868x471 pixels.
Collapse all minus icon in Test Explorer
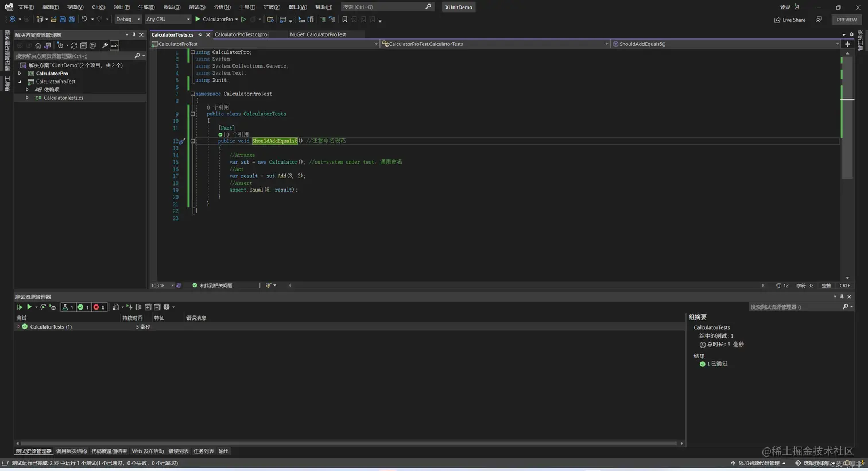[x=157, y=307]
